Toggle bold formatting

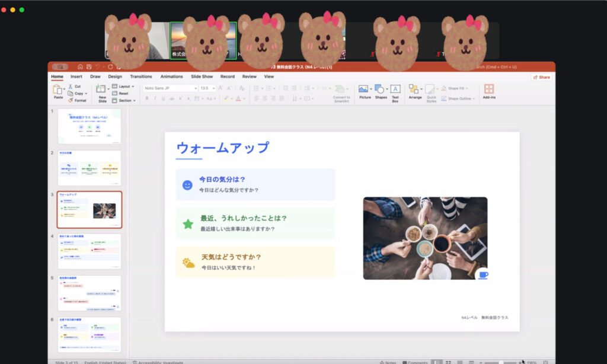point(147,98)
